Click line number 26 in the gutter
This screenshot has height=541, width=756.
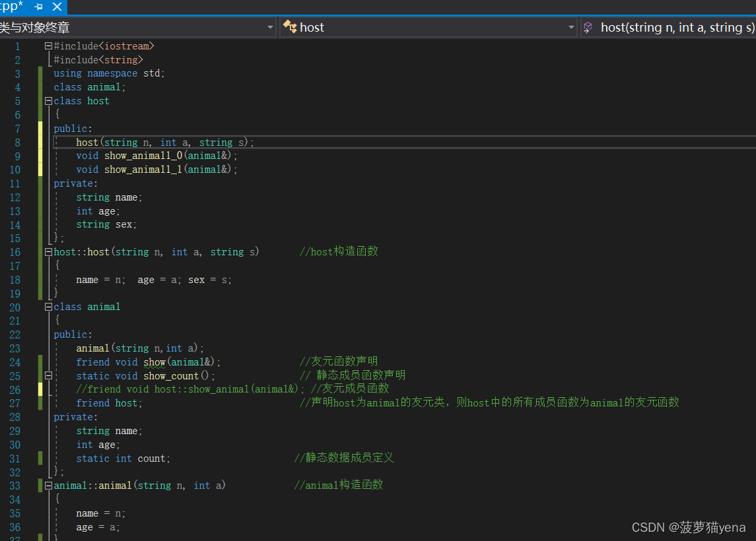(x=15, y=390)
